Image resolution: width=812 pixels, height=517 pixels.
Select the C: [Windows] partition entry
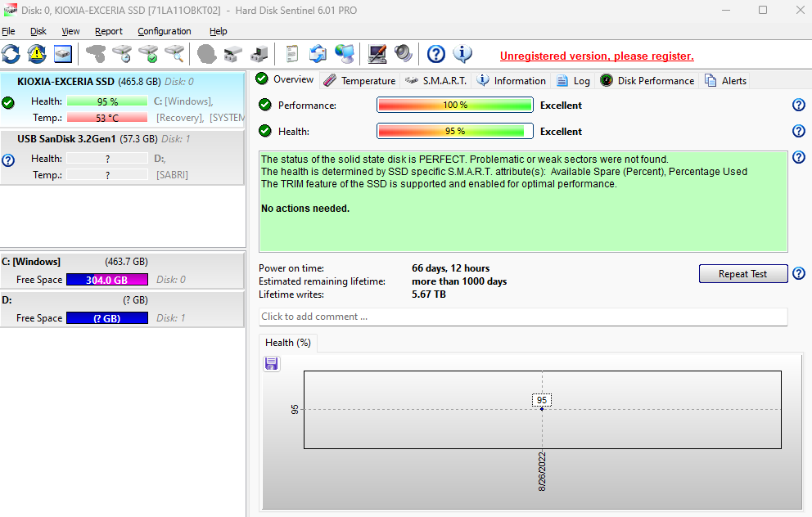pos(123,270)
